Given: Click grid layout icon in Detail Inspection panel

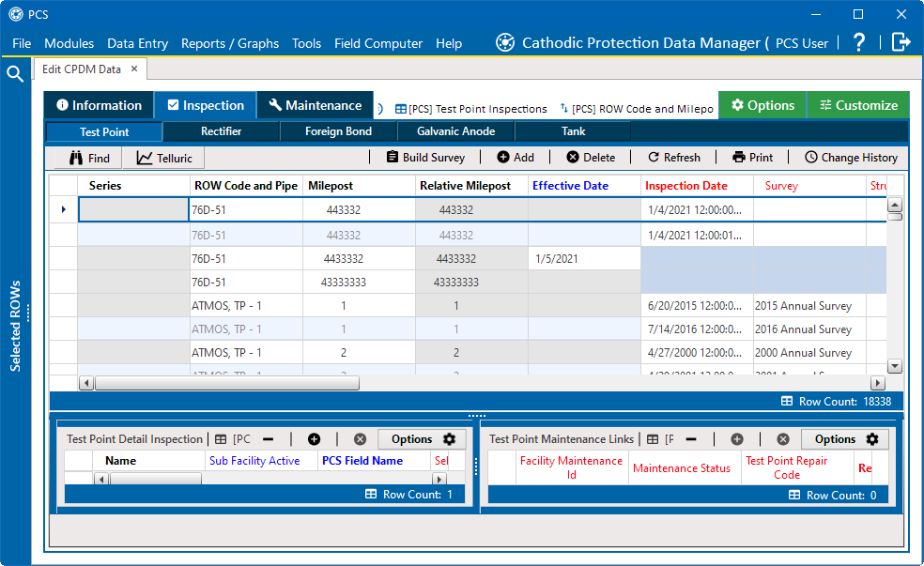Looking at the screenshot, I should click(x=221, y=439).
